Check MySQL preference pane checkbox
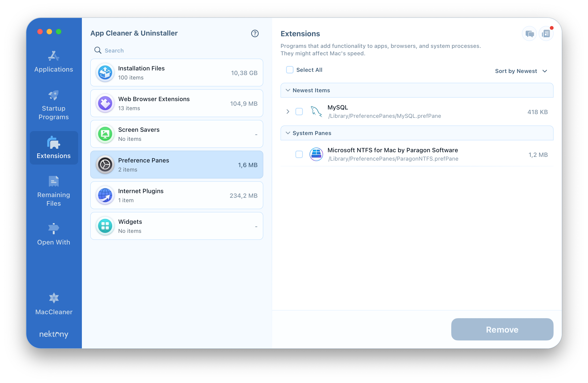 coord(300,112)
